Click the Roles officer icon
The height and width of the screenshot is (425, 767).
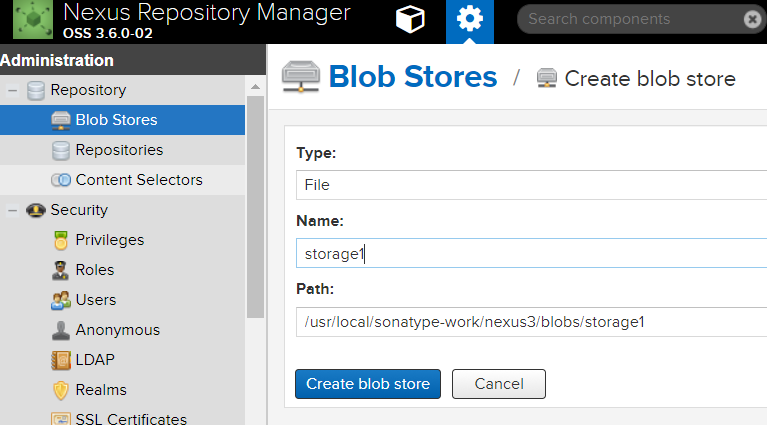pyautogui.click(x=60, y=270)
